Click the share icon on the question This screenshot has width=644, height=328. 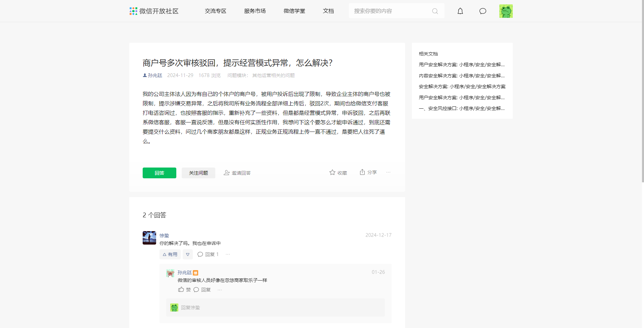[x=362, y=172]
